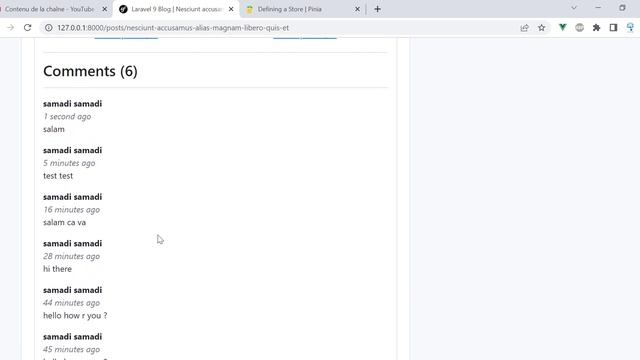Screen dimensions: 640x360
Task: Click the '5 minutes ago' timestamp
Action: 69,163
